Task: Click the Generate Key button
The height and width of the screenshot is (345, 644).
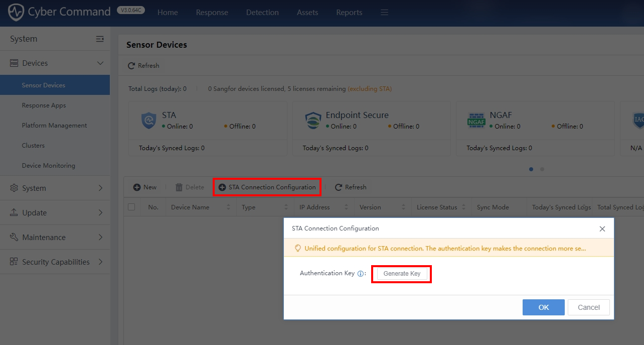Action: tap(402, 274)
